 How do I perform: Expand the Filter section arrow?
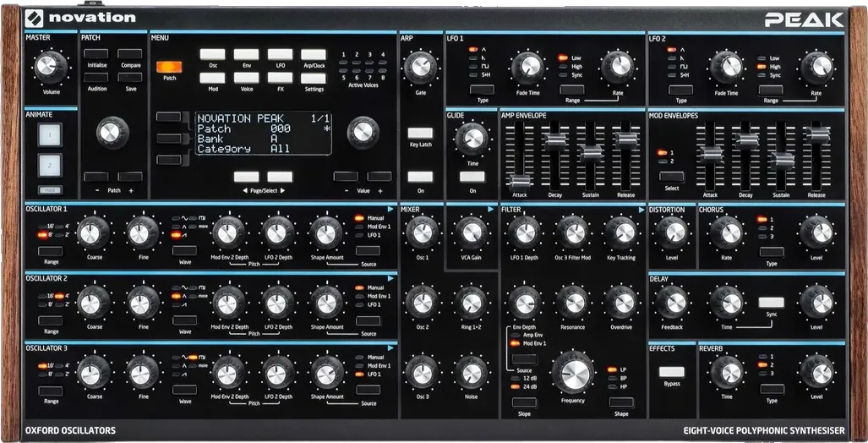(x=641, y=208)
